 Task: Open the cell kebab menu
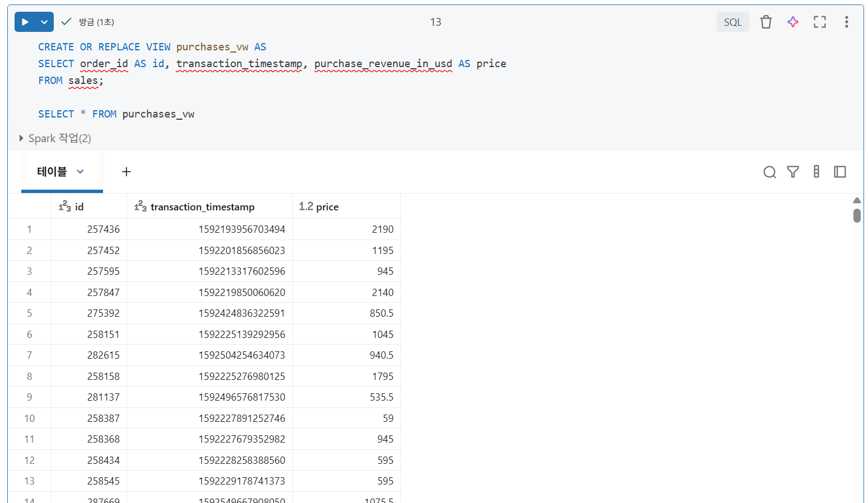(x=847, y=22)
